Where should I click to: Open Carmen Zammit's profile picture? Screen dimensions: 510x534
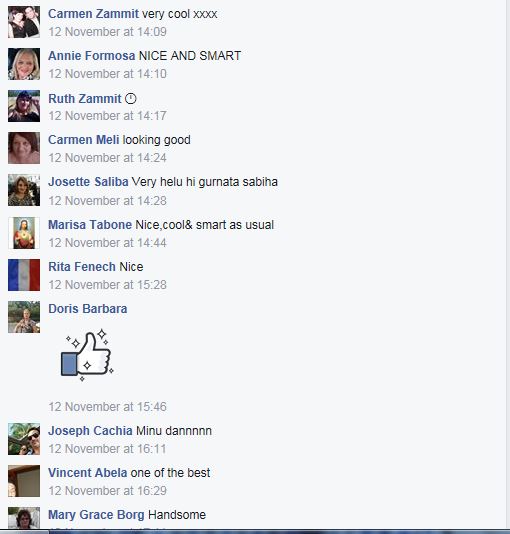coord(24,22)
